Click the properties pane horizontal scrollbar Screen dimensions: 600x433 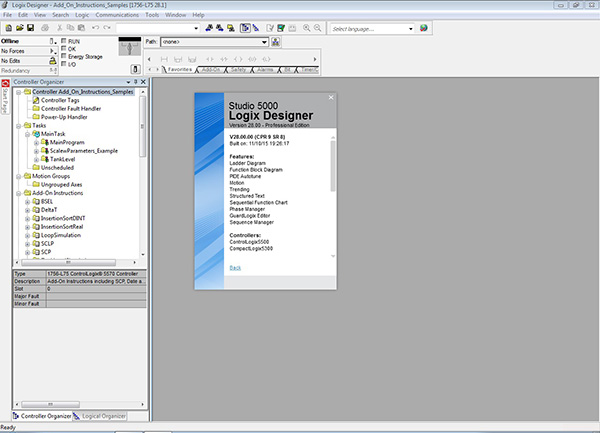click(50, 404)
